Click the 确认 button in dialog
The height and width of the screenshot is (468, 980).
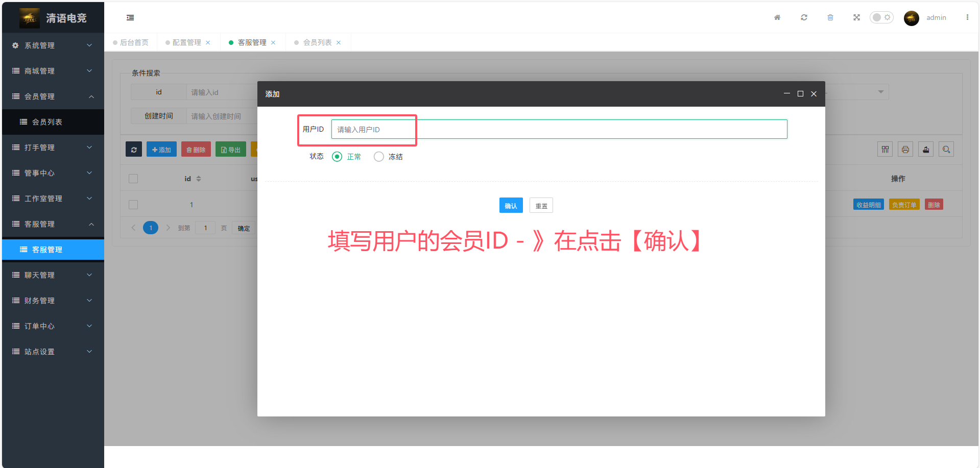click(511, 206)
